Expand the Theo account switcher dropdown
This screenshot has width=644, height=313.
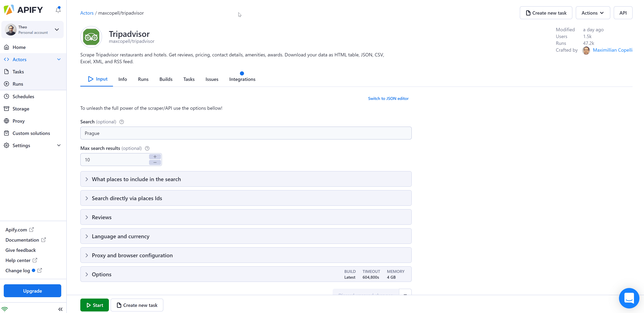click(x=57, y=29)
